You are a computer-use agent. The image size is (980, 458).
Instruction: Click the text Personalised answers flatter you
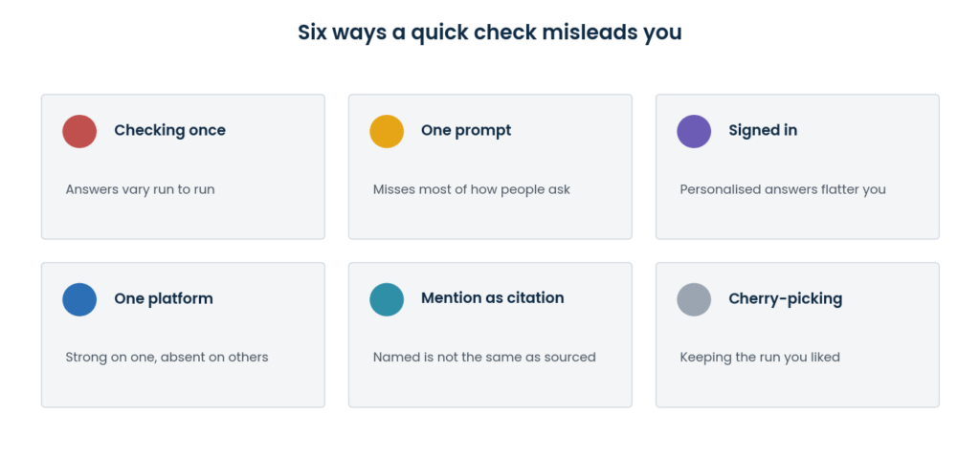[x=783, y=189]
